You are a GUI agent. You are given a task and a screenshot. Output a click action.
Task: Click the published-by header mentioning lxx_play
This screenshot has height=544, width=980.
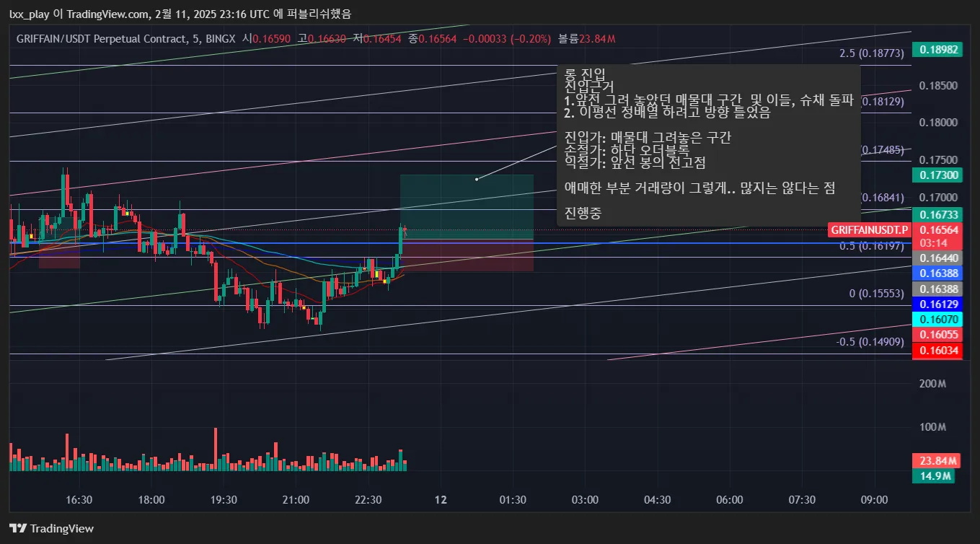coord(180,14)
